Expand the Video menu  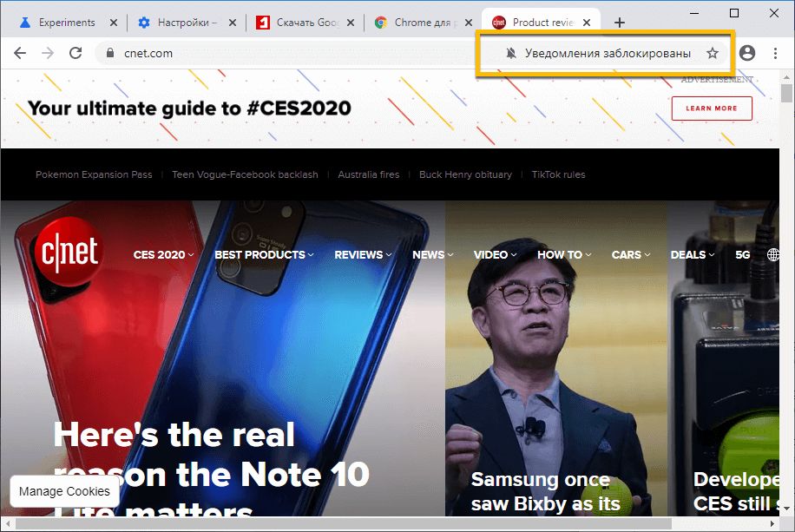(x=495, y=254)
